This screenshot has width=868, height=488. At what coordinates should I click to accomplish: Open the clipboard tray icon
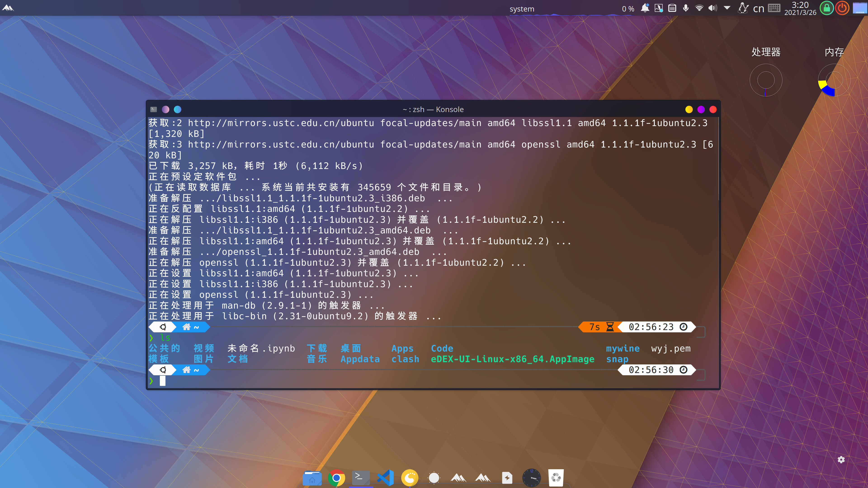tap(672, 8)
